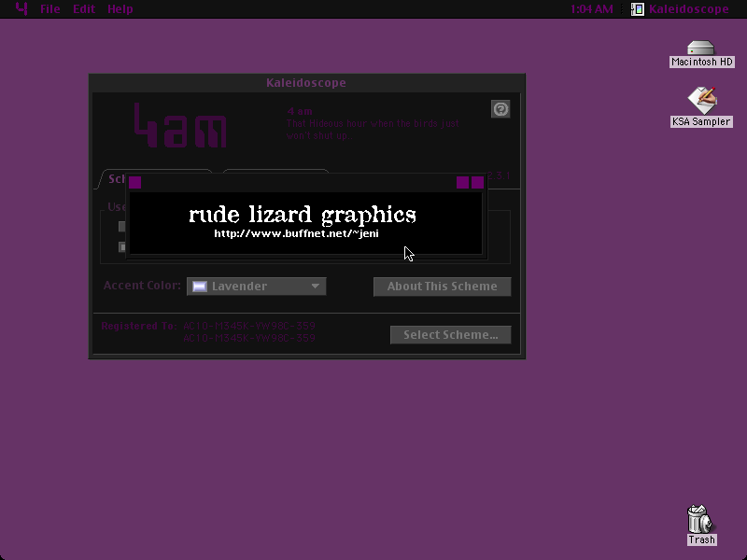Click the close box of the about popup

(134, 182)
